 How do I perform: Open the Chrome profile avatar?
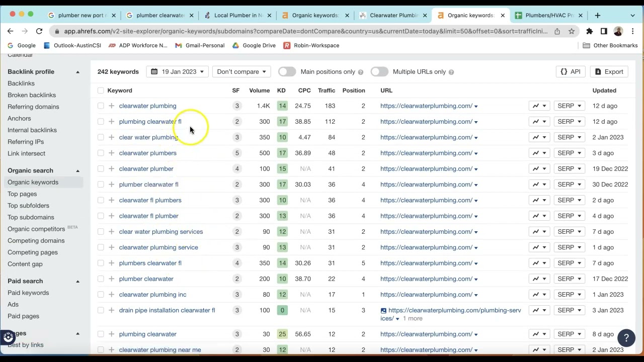pyautogui.click(x=618, y=31)
